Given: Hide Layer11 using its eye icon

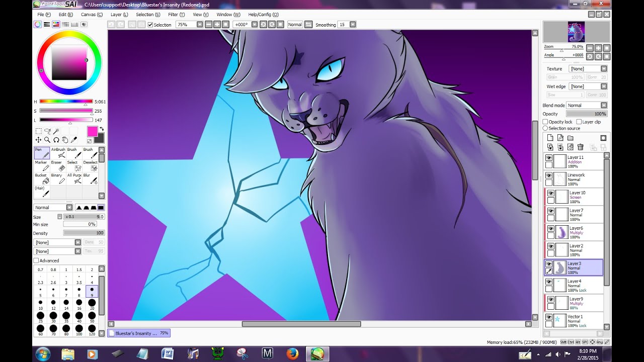Looking at the screenshot, I should [549, 157].
